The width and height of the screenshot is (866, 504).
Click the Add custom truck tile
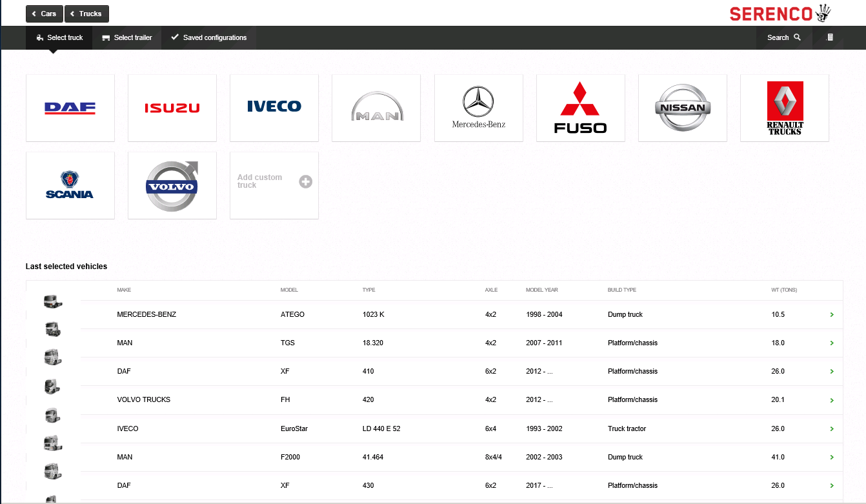click(x=274, y=186)
